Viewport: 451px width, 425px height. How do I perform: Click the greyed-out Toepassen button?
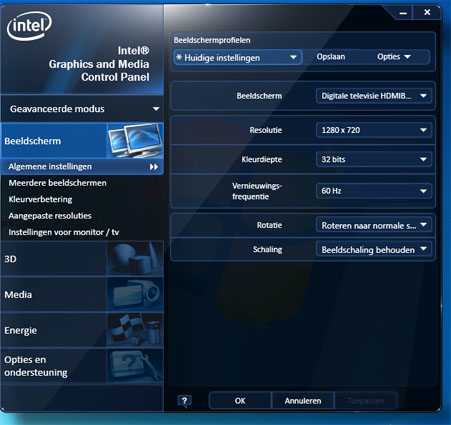[x=366, y=401]
